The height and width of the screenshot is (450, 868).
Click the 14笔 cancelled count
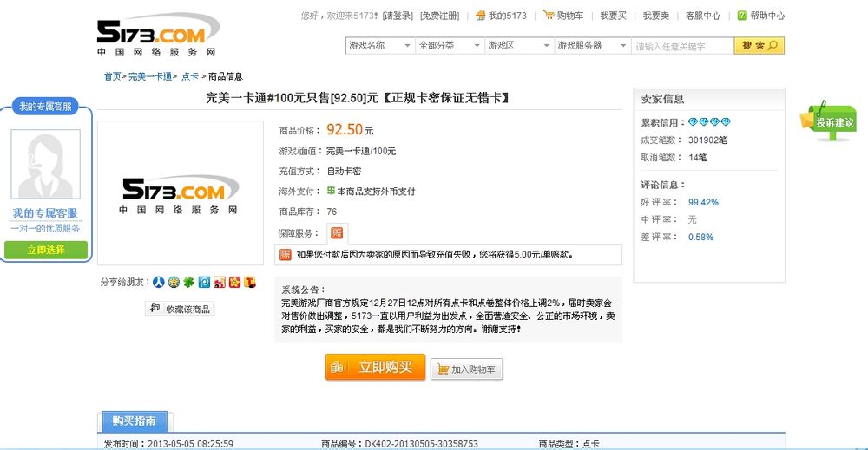698,158
